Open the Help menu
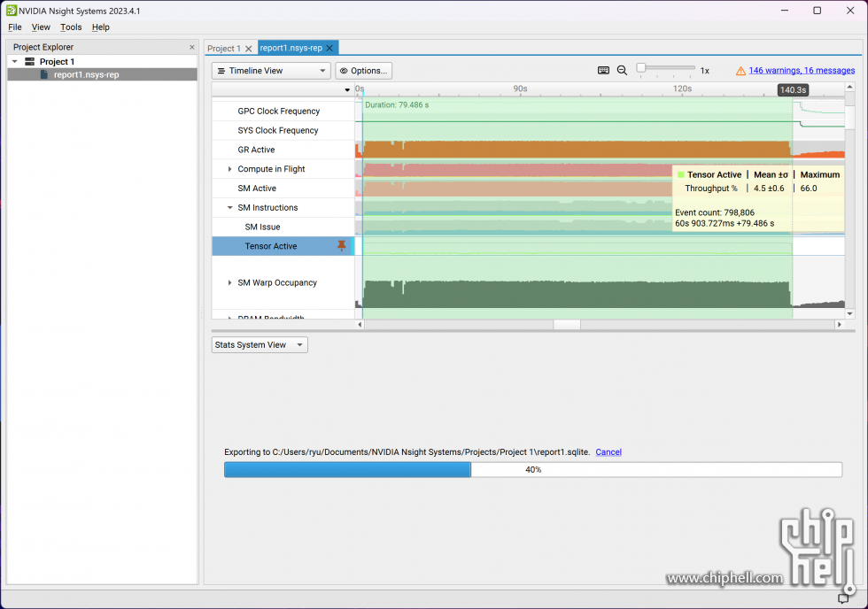868x609 pixels. pos(101,27)
